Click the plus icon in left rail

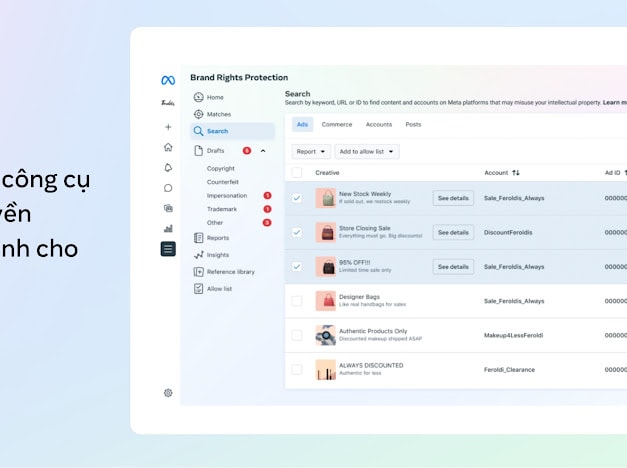168,127
